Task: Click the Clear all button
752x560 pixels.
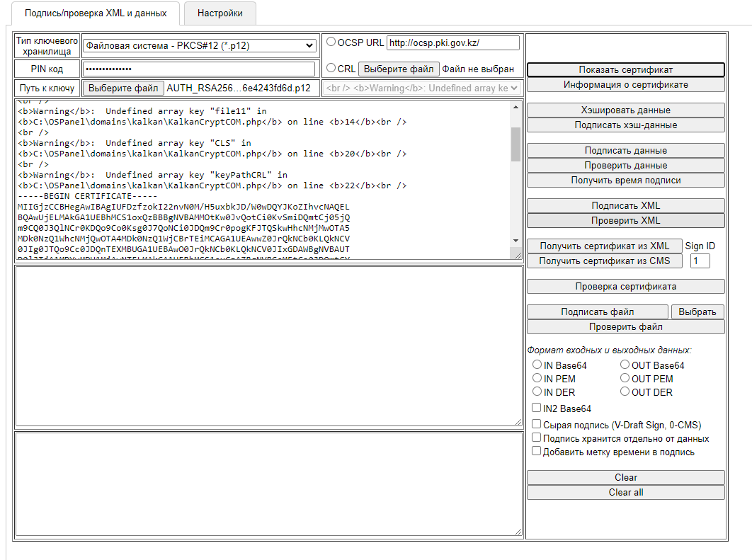Action: [625, 492]
